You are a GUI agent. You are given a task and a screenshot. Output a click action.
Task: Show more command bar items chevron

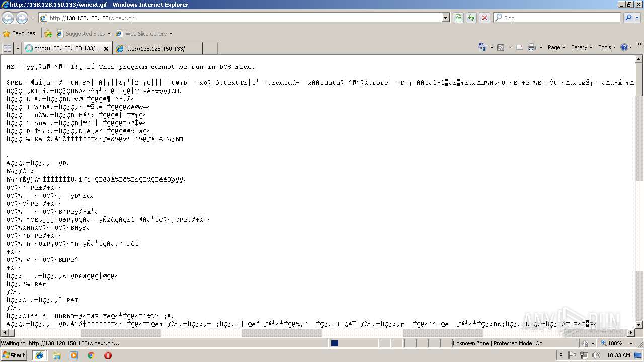tap(640, 45)
